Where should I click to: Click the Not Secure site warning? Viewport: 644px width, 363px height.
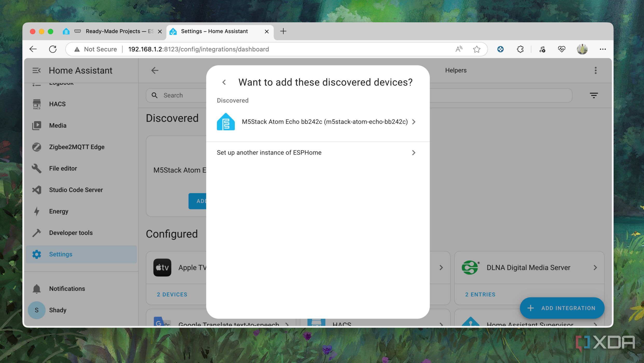tap(95, 49)
